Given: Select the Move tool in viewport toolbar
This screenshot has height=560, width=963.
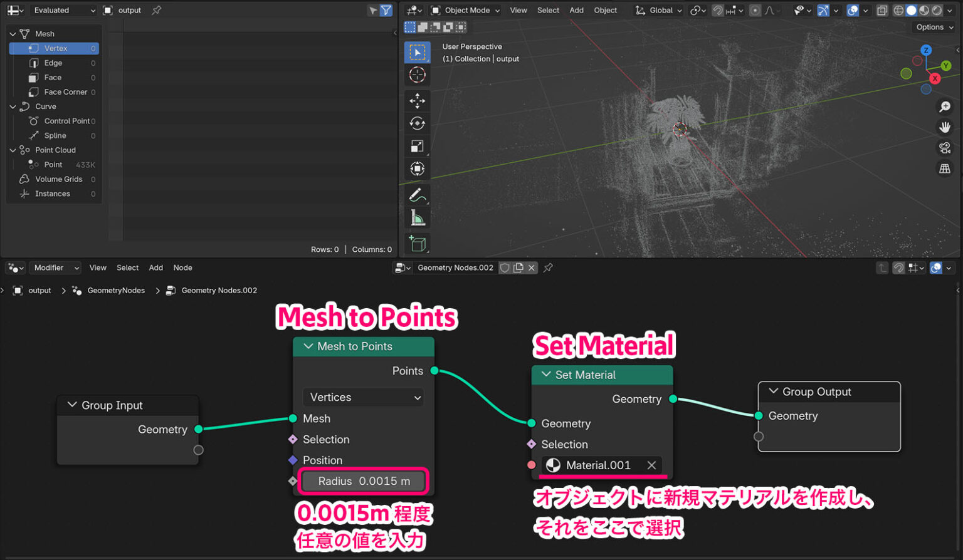Looking at the screenshot, I should tap(418, 100).
